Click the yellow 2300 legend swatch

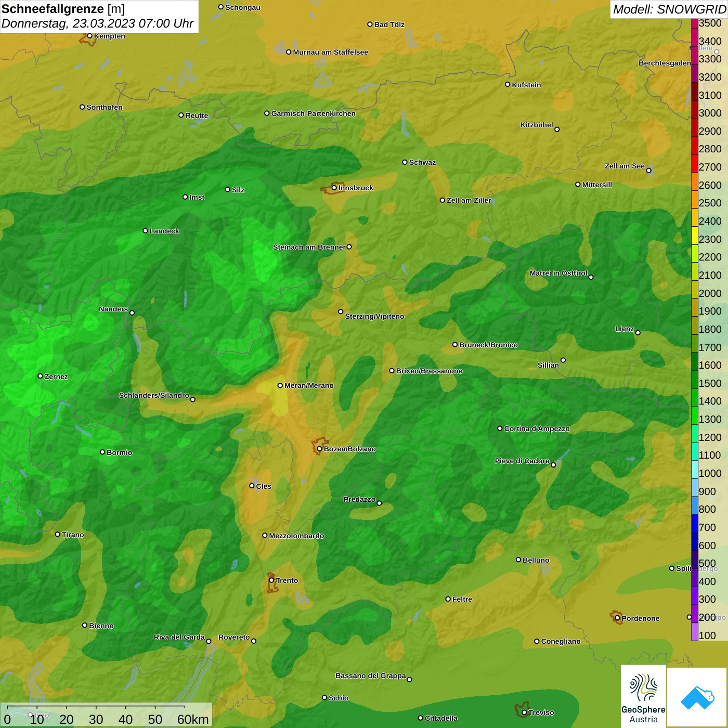(x=695, y=236)
